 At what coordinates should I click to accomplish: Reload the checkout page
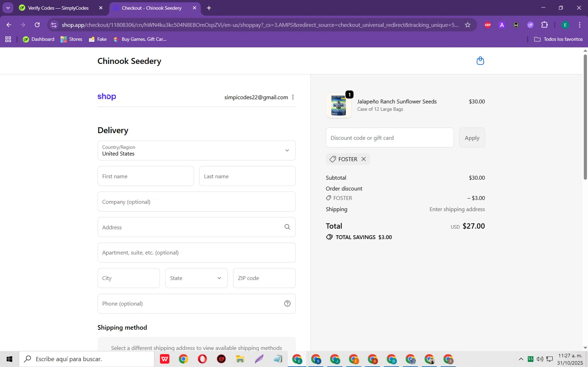click(37, 25)
